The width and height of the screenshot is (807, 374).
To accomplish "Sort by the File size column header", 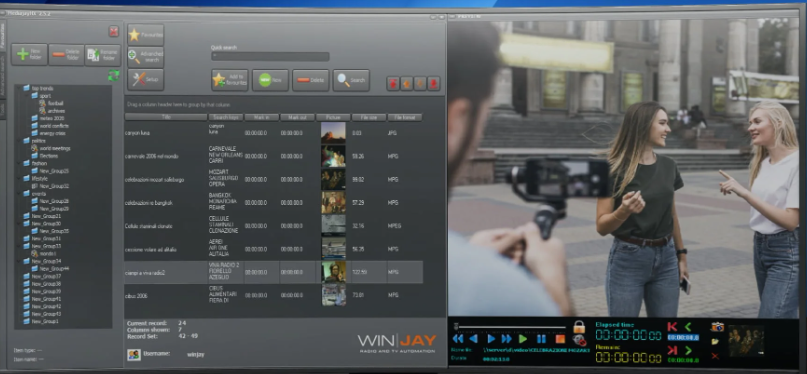I will [369, 117].
